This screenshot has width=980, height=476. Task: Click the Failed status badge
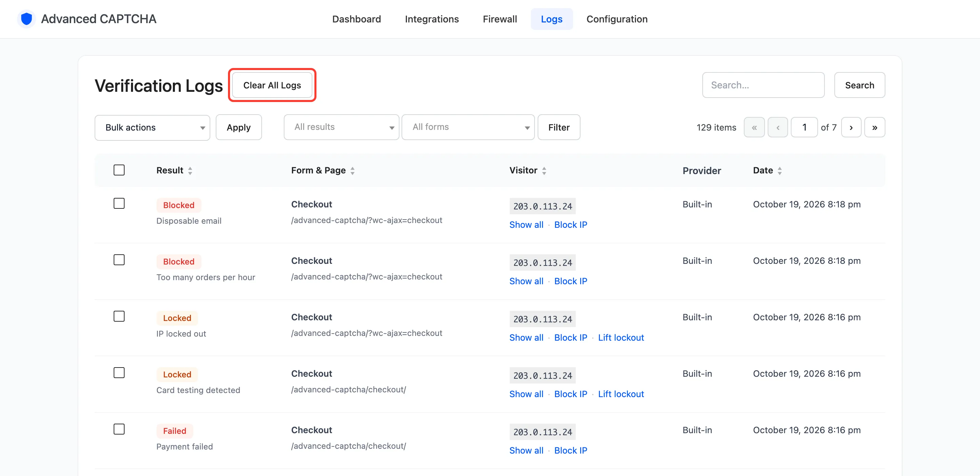(175, 431)
